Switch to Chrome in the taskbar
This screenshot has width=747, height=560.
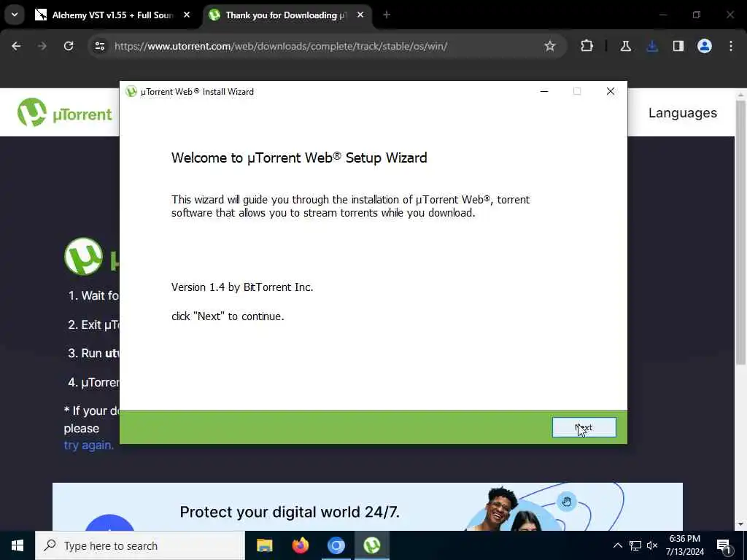[336, 545]
